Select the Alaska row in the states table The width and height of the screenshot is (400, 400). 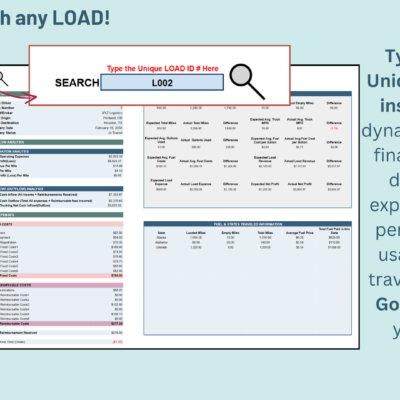coord(248,238)
